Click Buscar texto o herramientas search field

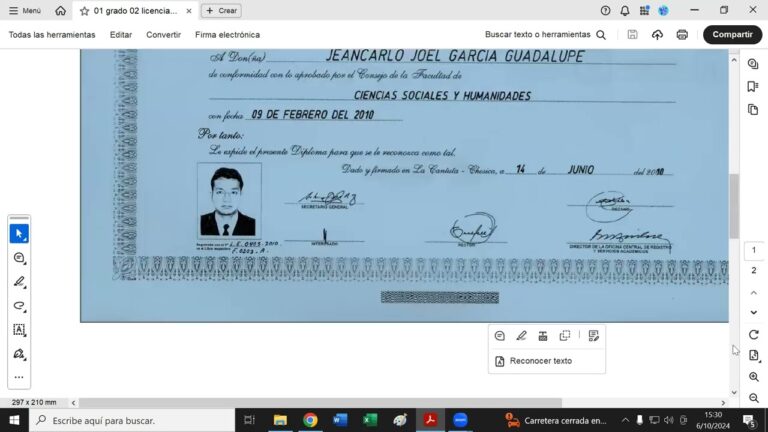545,34
